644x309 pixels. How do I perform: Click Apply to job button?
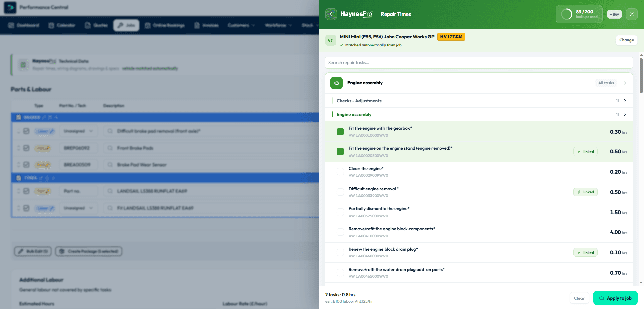(615, 298)
